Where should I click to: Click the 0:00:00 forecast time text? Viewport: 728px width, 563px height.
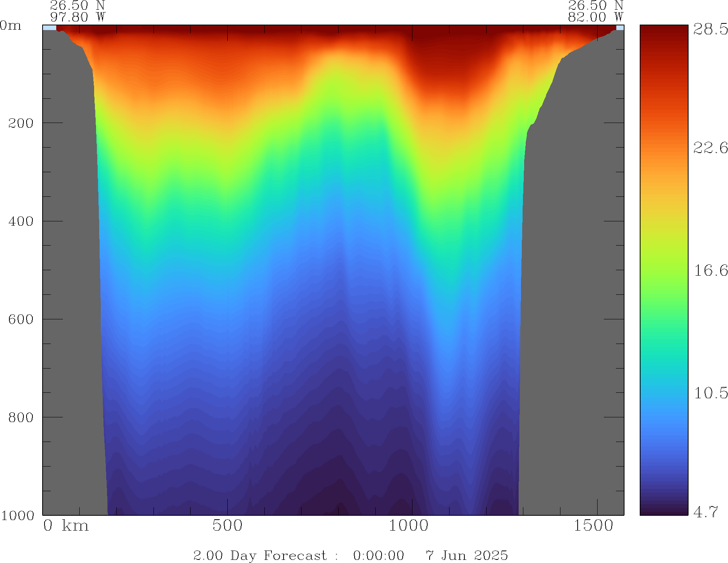[x=378, y=556]
